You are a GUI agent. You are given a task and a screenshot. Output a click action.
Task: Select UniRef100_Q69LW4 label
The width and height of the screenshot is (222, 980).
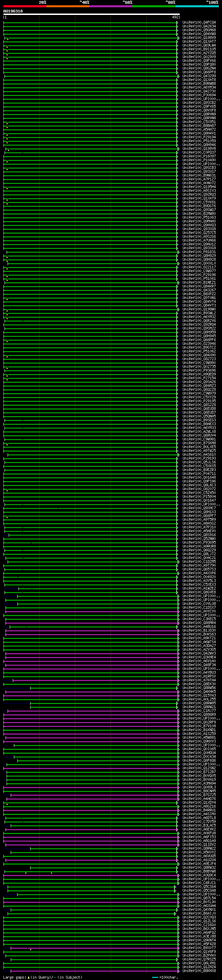coord(199,45)
